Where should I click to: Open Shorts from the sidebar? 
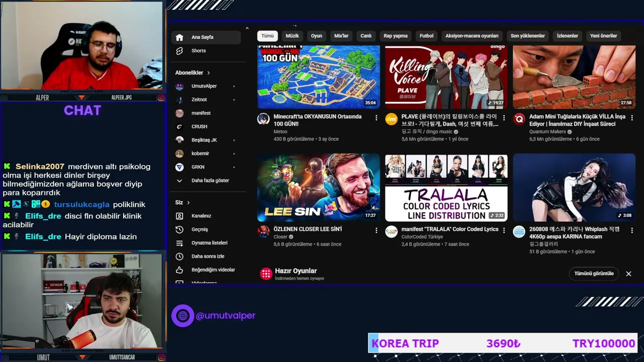point(206,51)
